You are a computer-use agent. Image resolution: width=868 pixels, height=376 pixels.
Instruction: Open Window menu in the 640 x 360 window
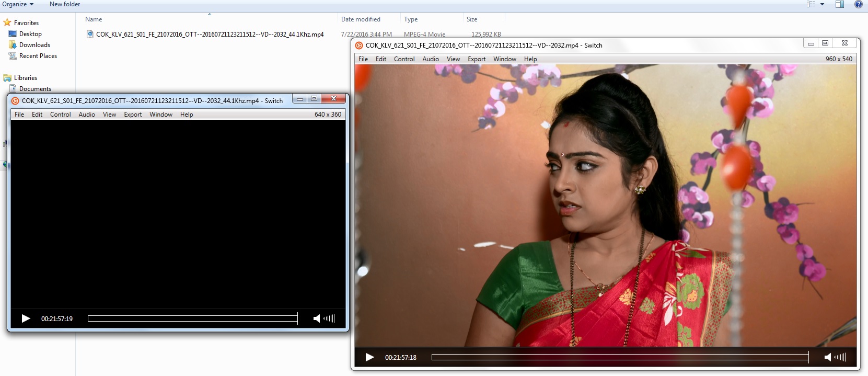(161, 115)
